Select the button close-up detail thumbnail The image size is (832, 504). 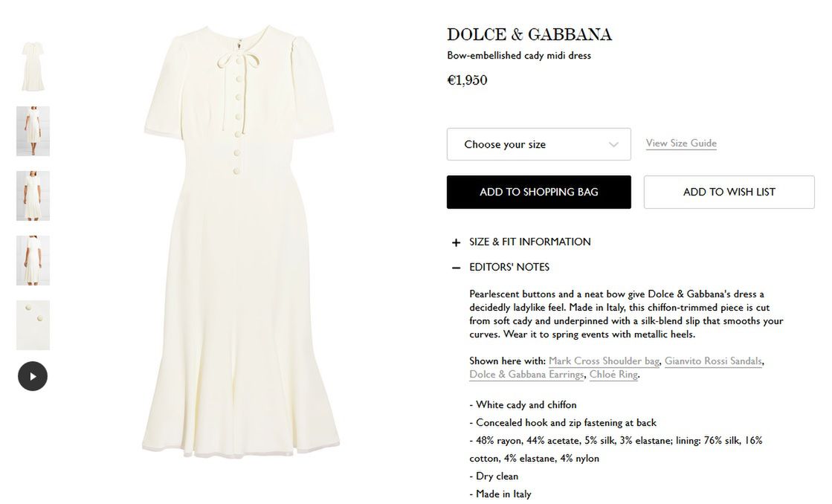[x=33, y=325]
